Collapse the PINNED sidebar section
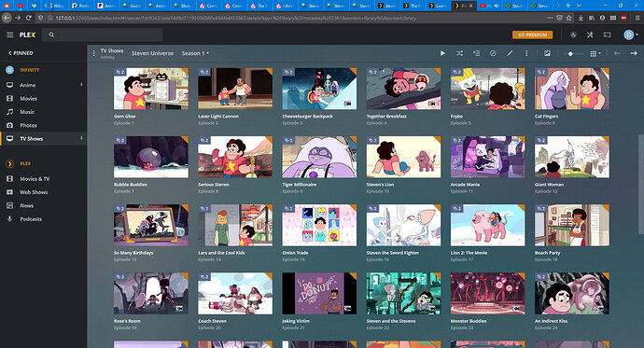644x348 pixels. click(21, 53)
